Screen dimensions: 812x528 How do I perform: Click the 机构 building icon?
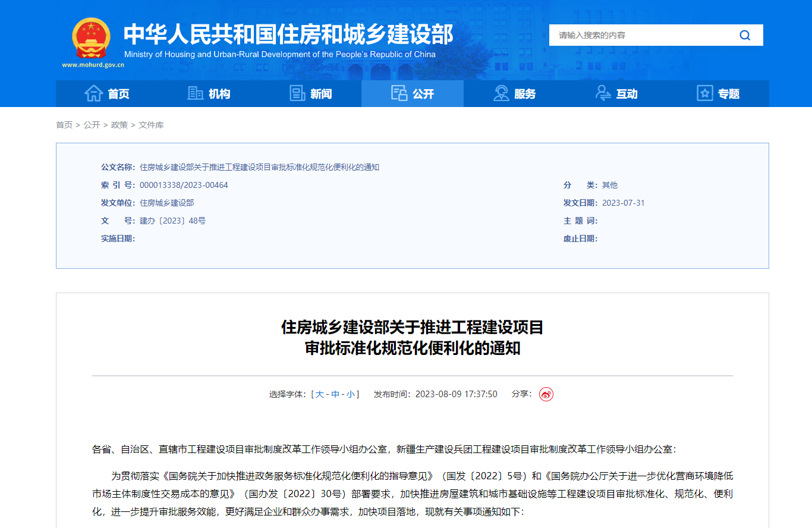tap(195, 93)
